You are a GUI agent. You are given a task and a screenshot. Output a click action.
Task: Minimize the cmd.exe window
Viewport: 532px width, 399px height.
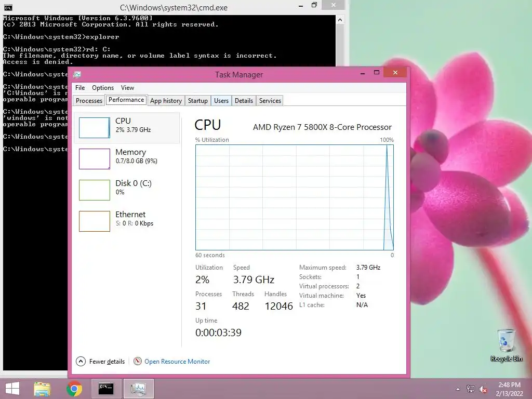(301, 5)
